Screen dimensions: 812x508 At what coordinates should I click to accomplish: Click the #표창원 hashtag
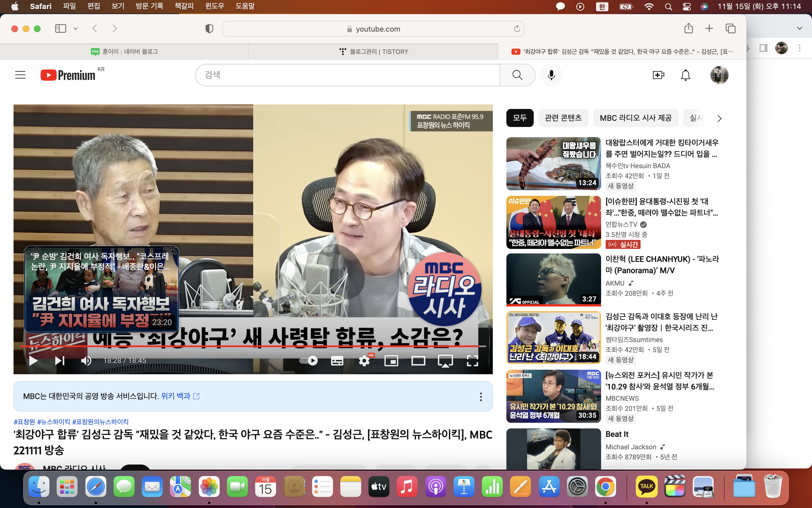click(24, 422)
